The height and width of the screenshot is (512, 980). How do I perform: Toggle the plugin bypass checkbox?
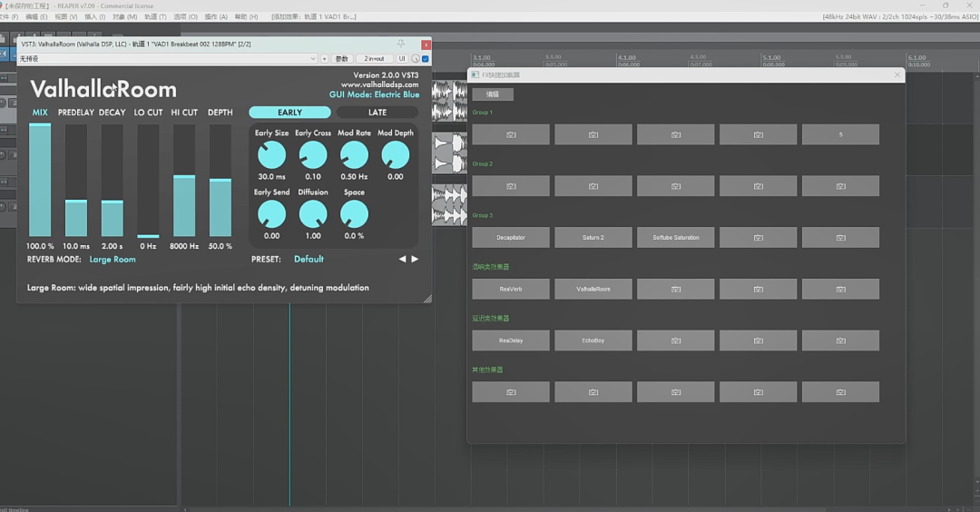coord(426,59)
